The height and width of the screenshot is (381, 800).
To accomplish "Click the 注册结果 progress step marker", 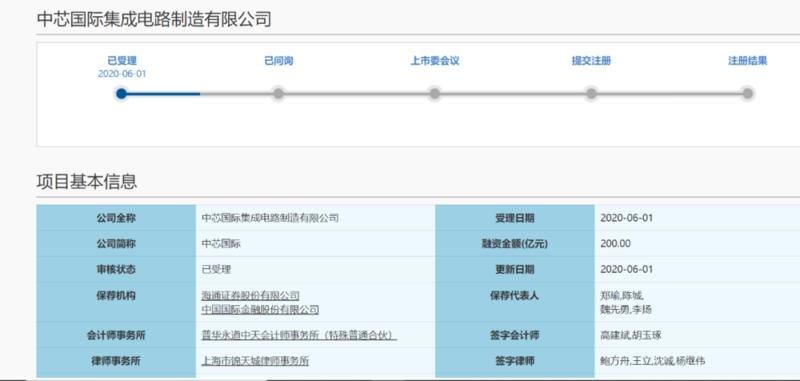I will [x=747, y=93].
